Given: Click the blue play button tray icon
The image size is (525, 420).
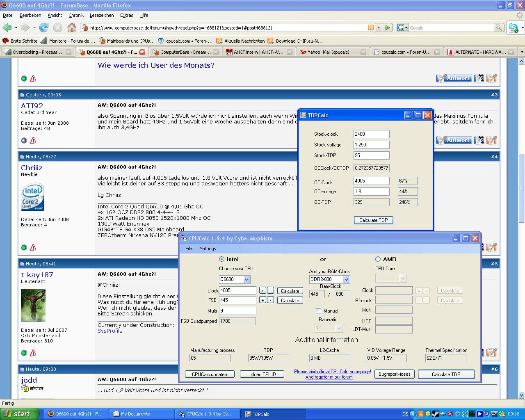Looking at the screenshot, I should [479, 414].
